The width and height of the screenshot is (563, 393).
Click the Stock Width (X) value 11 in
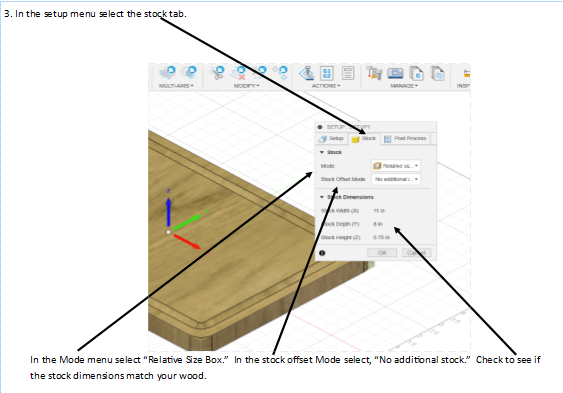point(379,211)
